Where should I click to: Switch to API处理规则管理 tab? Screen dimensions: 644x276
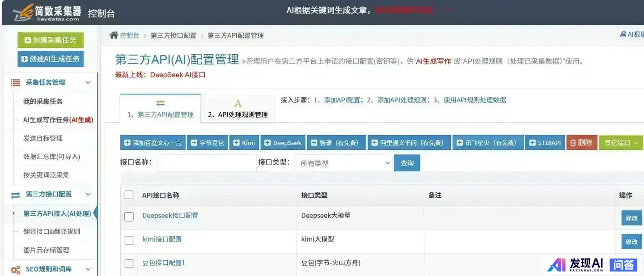click(x=238, y=109)
